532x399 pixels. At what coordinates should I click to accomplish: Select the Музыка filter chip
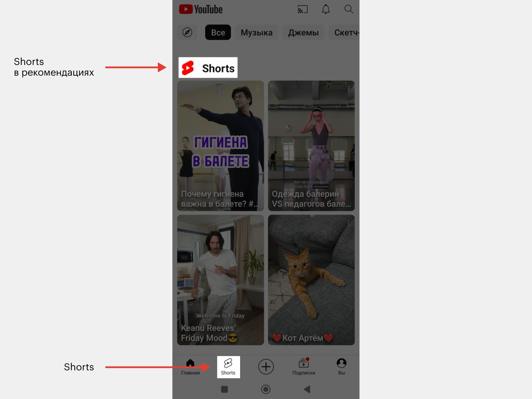(x=257, y=32)
